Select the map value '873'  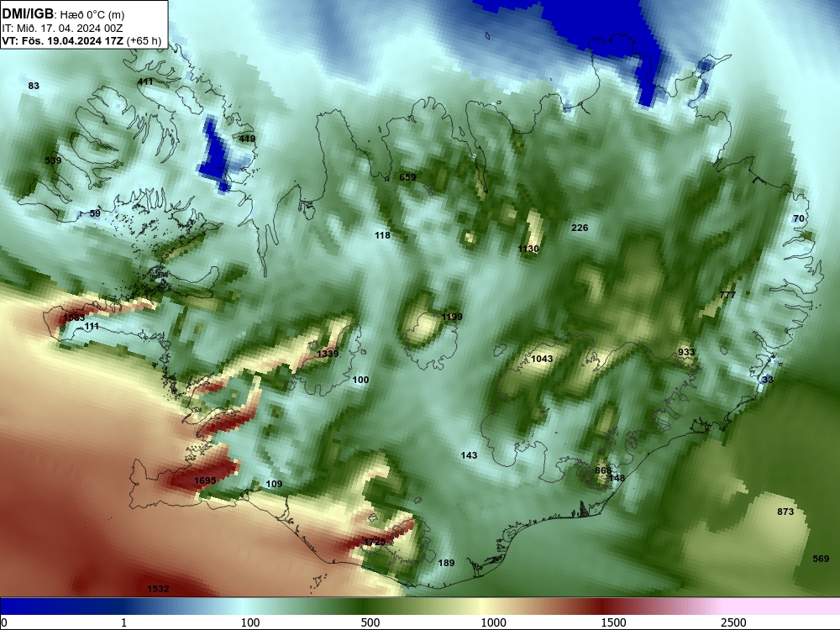[785, 512]
